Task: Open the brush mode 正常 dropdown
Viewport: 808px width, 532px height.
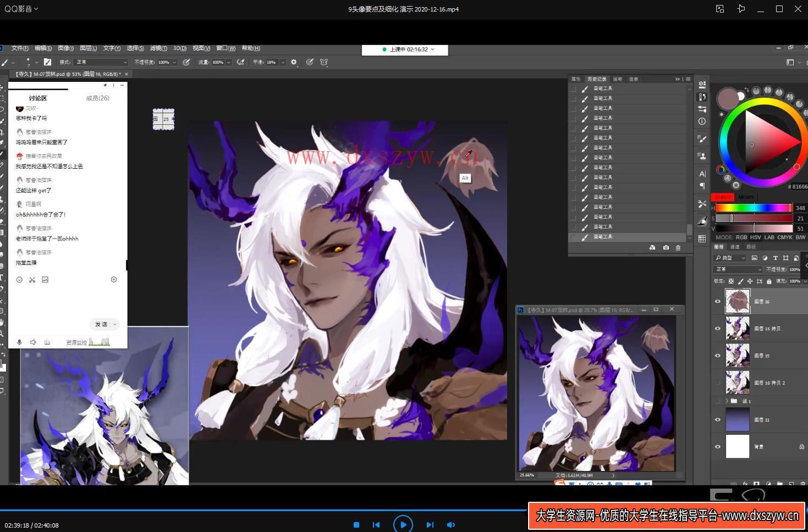Action: pyautogui.click(x=101, y=62)
